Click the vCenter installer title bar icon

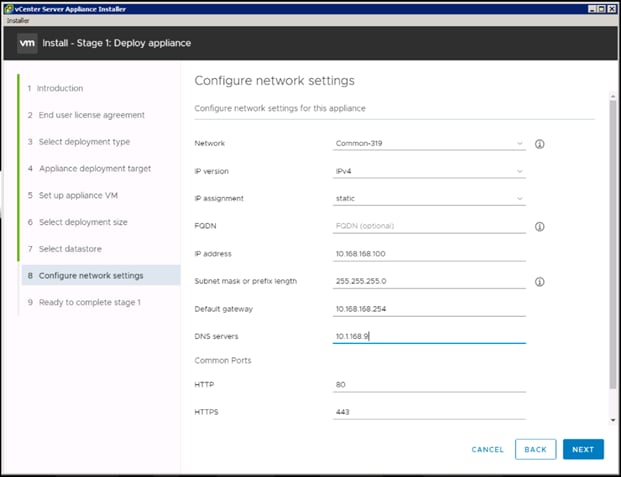click(9, 9)
